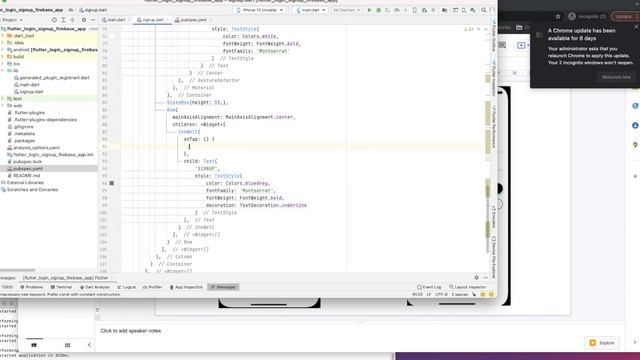The image size is (640, 360).
Task: Collapse the lib folder
Action: click(x=2, y=71)
